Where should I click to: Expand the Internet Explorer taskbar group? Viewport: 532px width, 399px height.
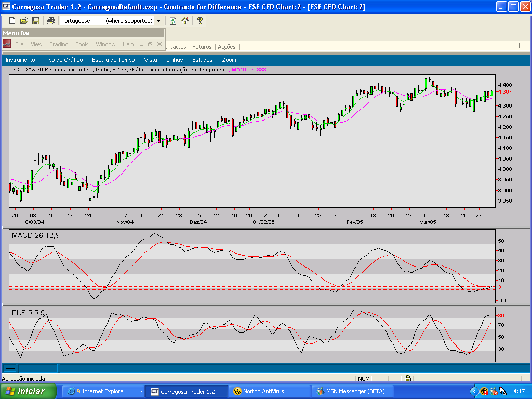tap(141, 391)
